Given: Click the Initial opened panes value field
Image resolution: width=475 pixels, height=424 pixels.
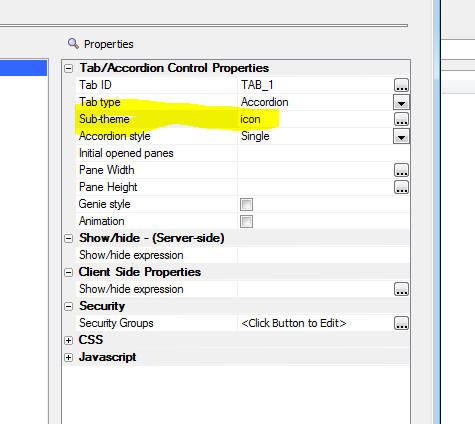Looking at the screenshot, I should (x=323, y=153).
